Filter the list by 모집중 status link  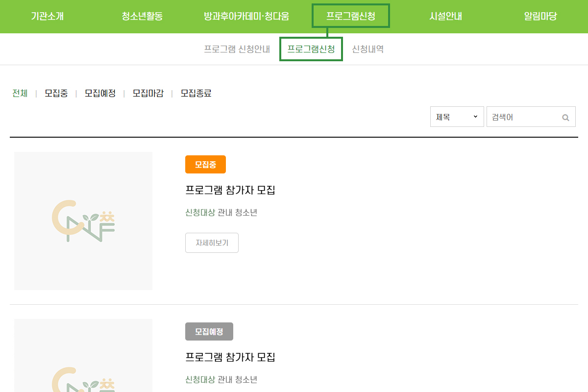coord(56,93)
